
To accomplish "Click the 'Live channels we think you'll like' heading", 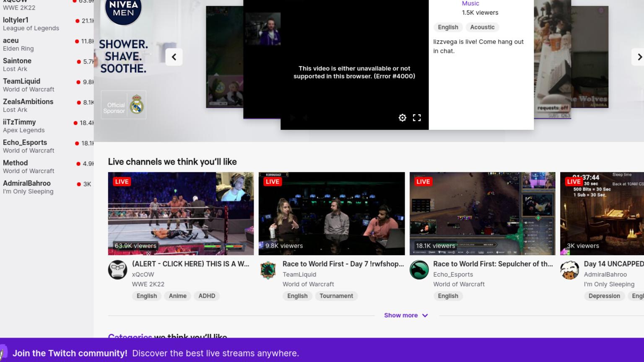I will click(x=172, y=162).
